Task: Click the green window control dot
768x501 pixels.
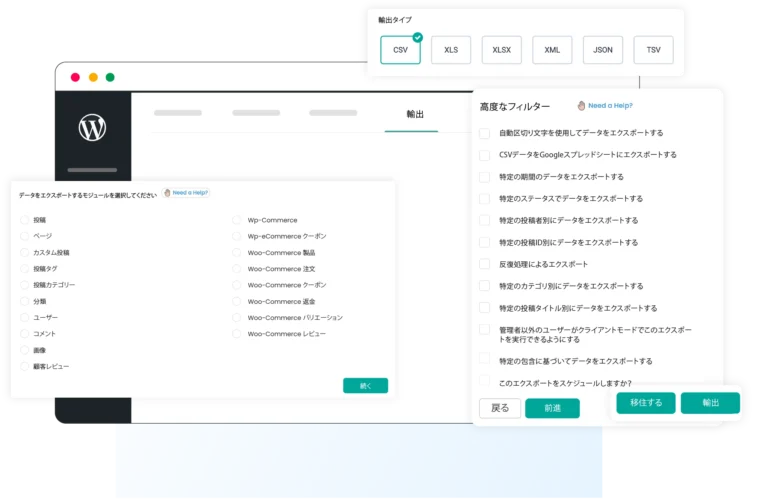Action: tap(110, 77)
